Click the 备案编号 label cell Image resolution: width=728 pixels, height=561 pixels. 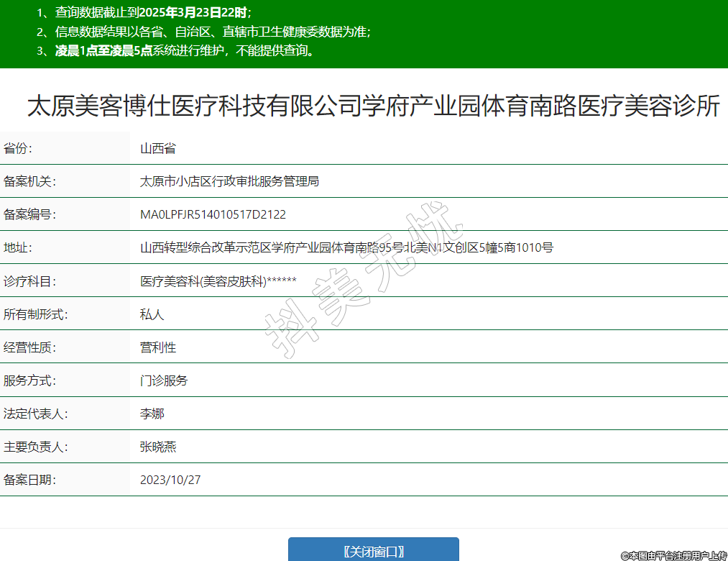point(29,215)
